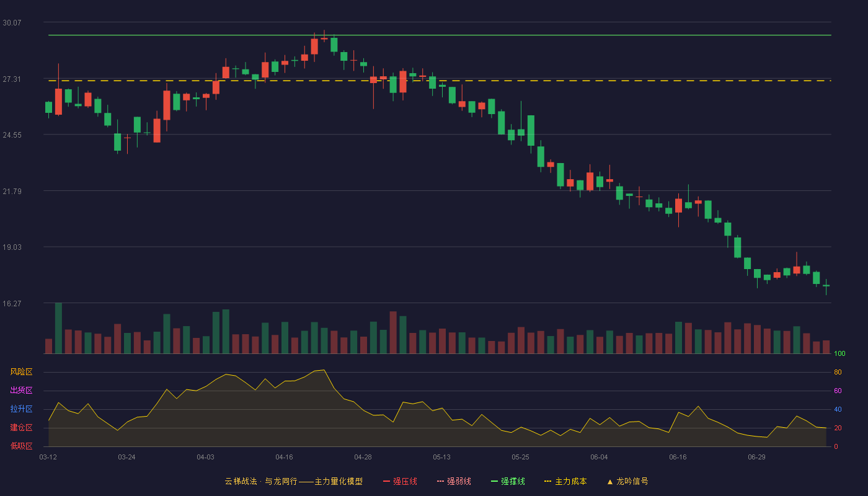Click the 04-16 date label
868x496 pixels.
[x=284, y=457]
